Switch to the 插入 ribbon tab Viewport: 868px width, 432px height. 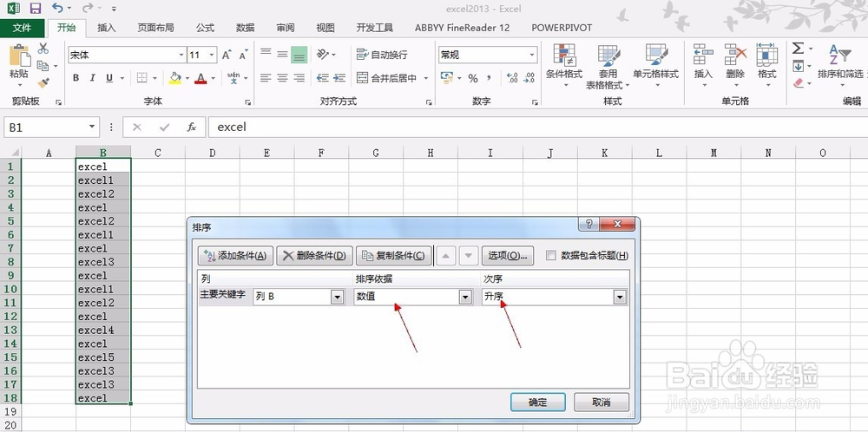106,28
